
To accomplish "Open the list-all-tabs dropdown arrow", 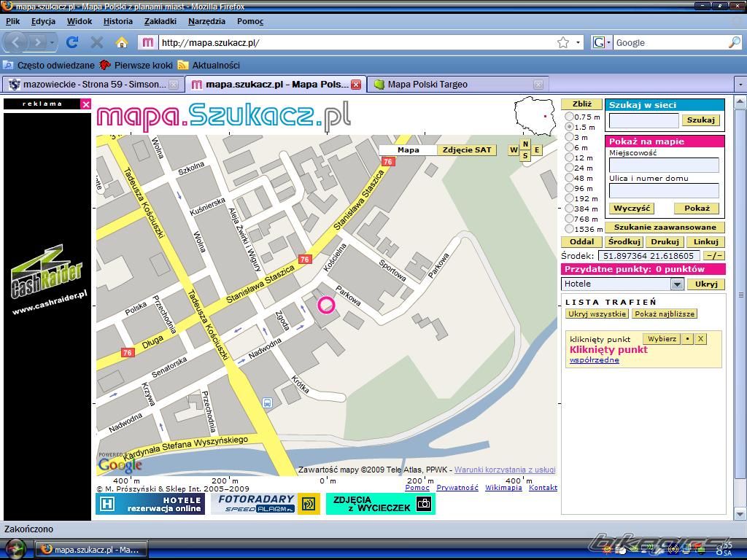I will pyautogui.click(x=740, y=85).
